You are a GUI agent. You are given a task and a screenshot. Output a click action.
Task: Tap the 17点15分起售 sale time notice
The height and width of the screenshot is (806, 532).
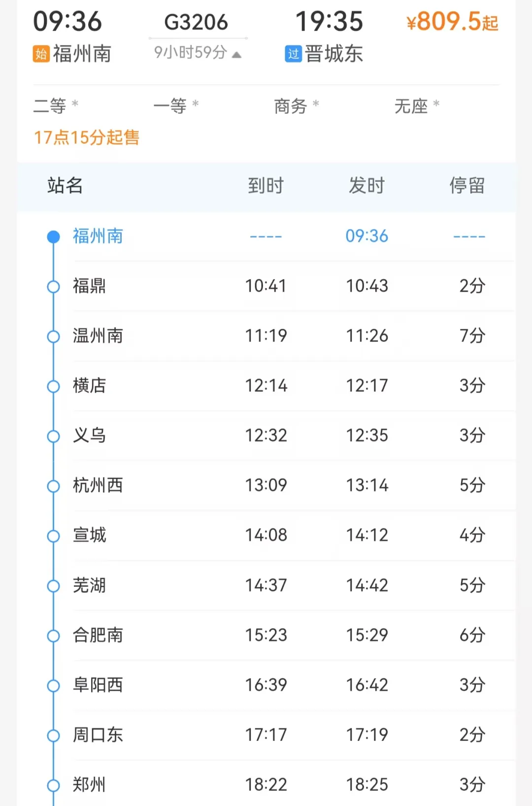coord(87,137)
